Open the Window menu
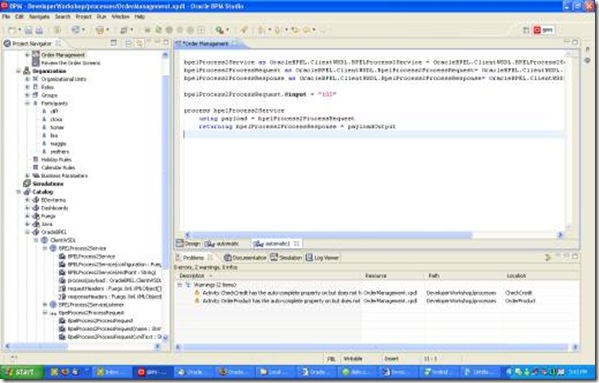The image size is (599, 383). point(120,17)
